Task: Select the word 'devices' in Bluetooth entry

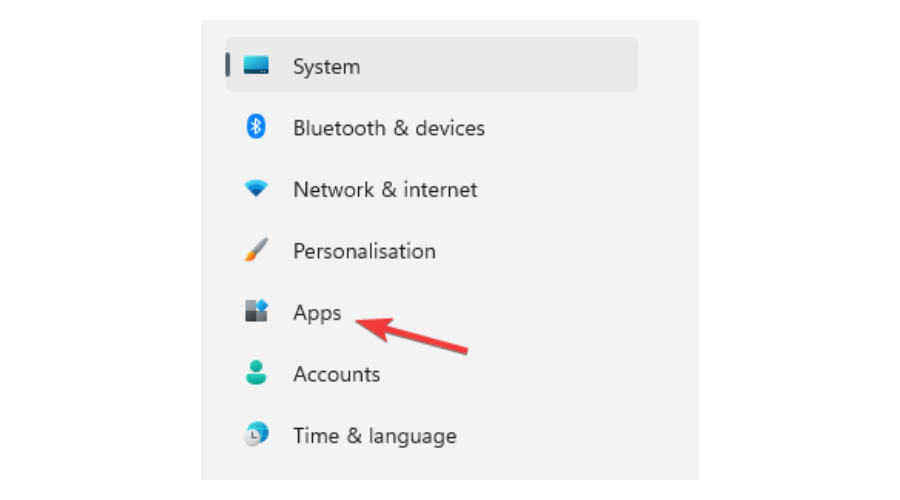Action: click(450, 128)
